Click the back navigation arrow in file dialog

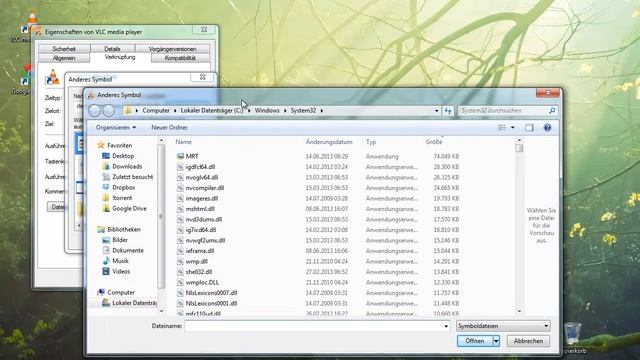[95, 111]
